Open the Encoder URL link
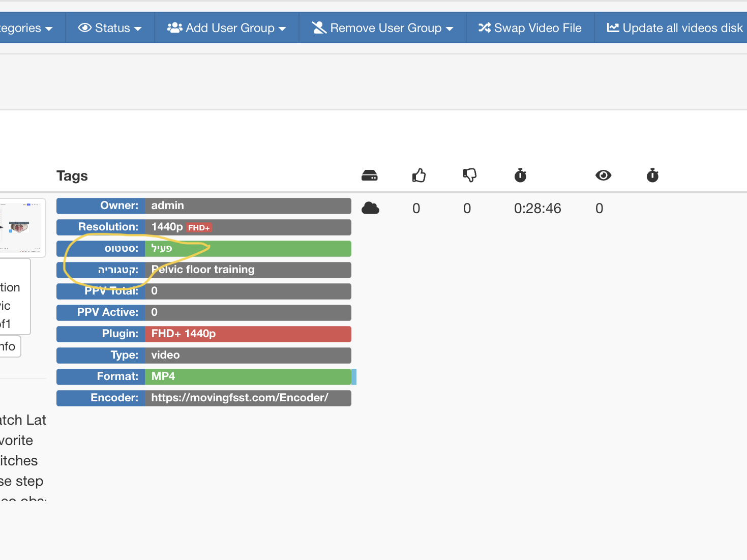 tap(240, 398)
